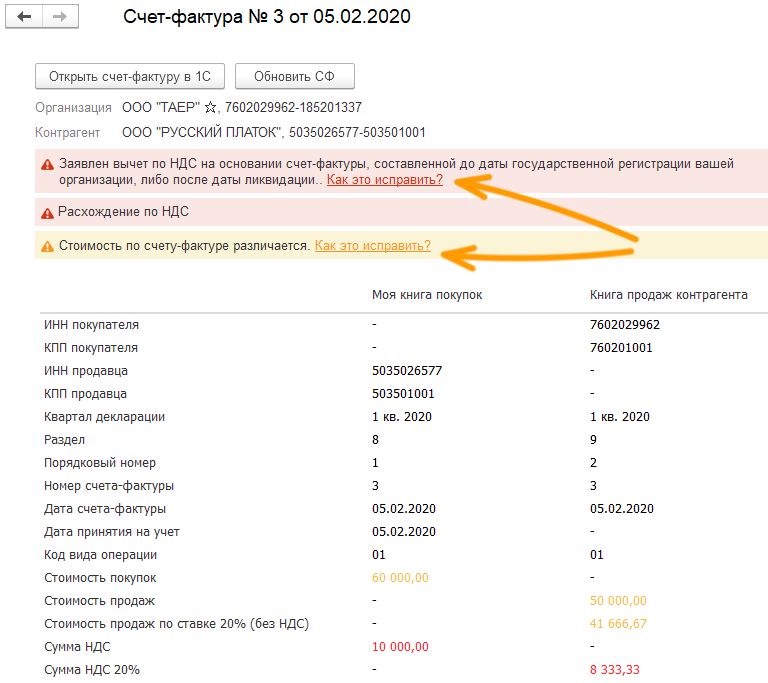Viewport: 768px width, 683px height.
Task: Click the "Счет-фактура № 3 от 05.02.2020" title
Action: 266,17
